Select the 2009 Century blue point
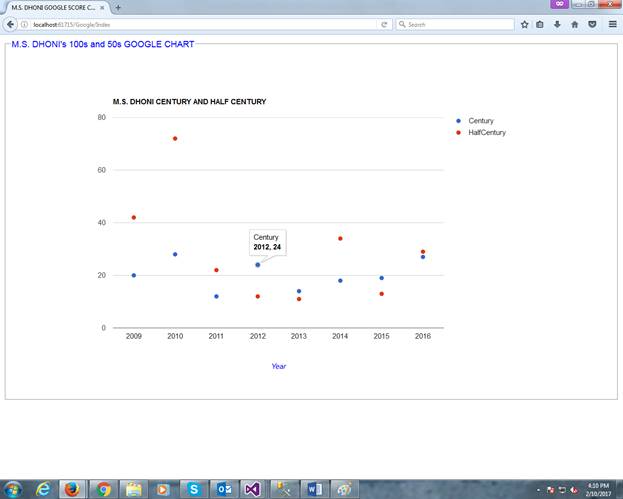Screen dimensions: 623x499 (x=134, y=275)
